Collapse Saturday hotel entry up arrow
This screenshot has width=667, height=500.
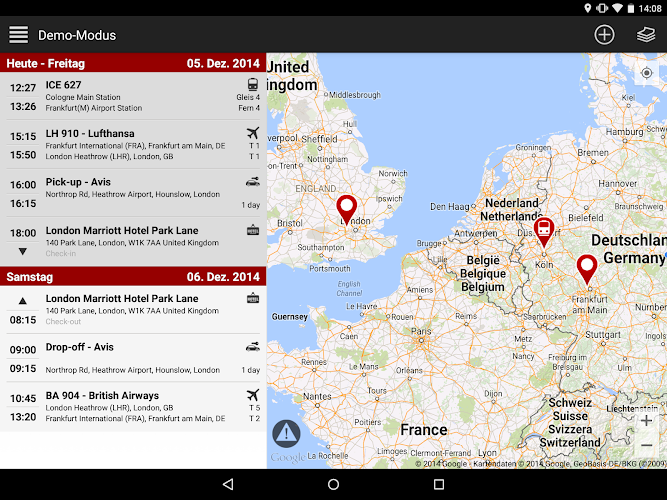[x=23, y=301]
